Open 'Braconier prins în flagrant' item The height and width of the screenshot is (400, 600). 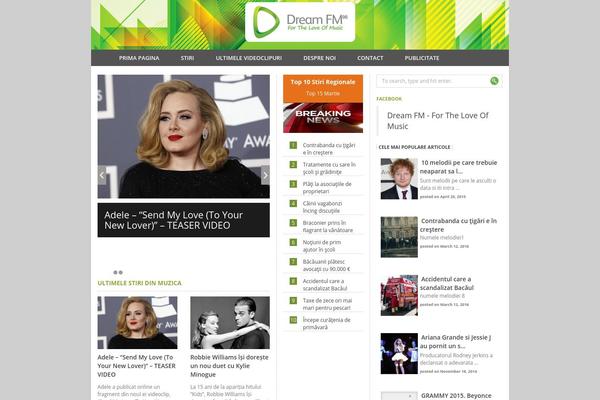tap(328, 227)
